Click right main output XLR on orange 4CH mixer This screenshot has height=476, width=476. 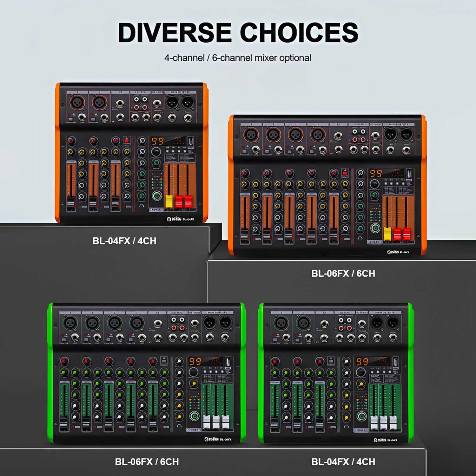[x=188, y=102]
